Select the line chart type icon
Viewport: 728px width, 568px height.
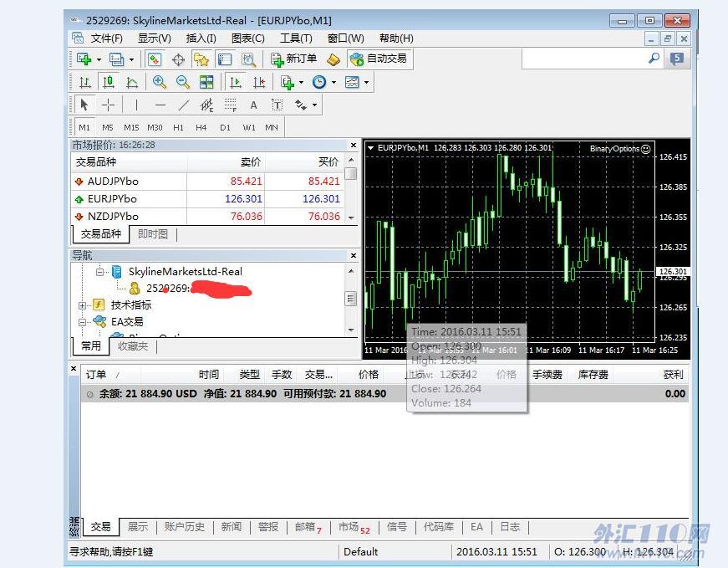132,83
